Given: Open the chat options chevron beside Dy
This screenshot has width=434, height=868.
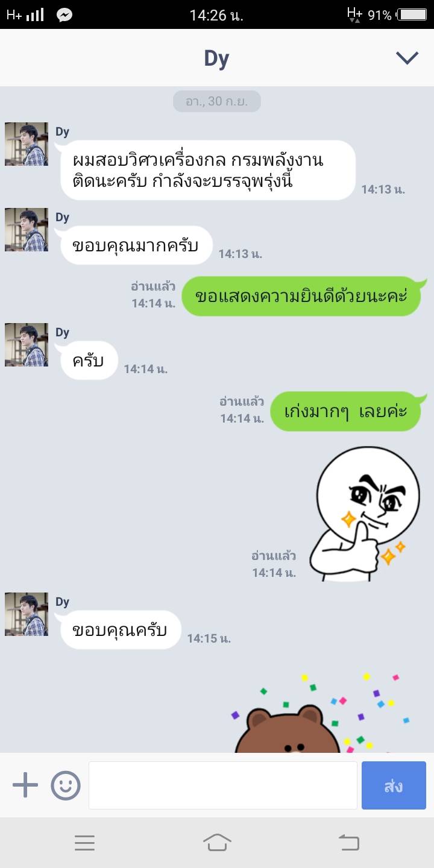Looking at the screenshot, I should pos(407,58).
